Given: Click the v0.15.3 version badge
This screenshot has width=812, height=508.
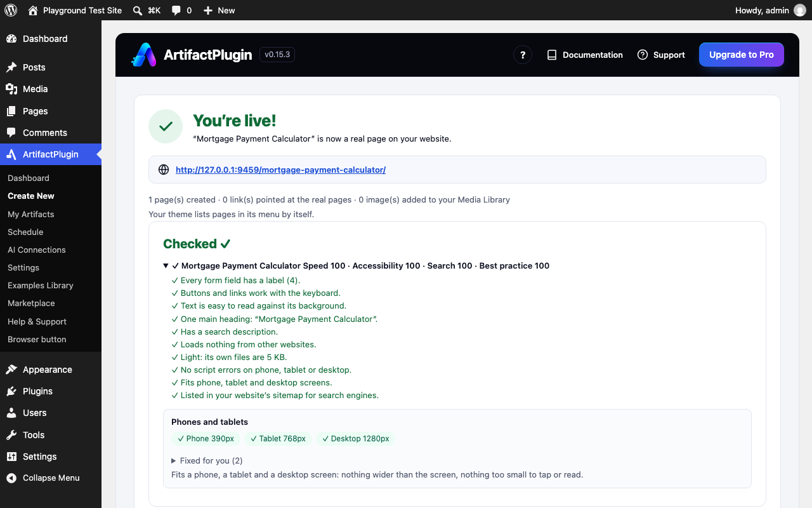Looking at the screenshot, I should coord(277,55).
